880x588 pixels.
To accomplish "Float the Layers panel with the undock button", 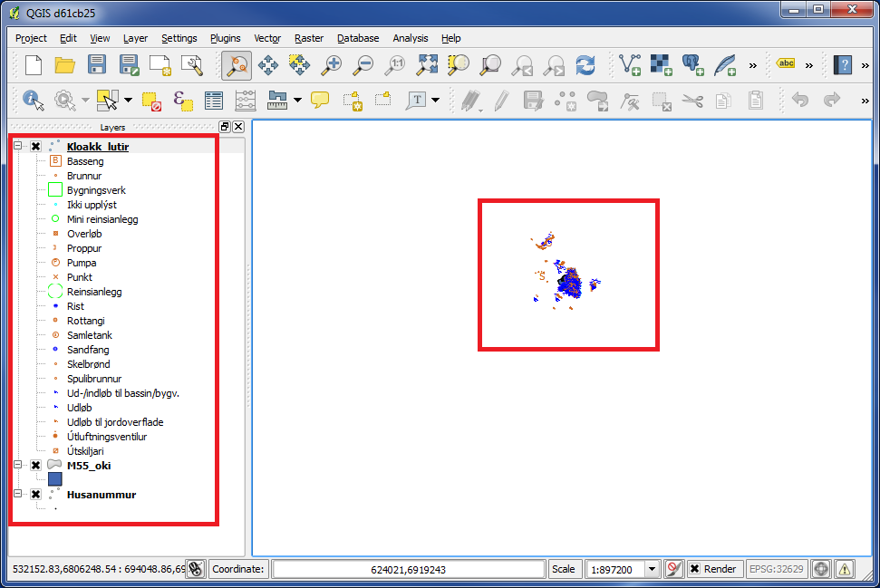I will coord(225,127).
